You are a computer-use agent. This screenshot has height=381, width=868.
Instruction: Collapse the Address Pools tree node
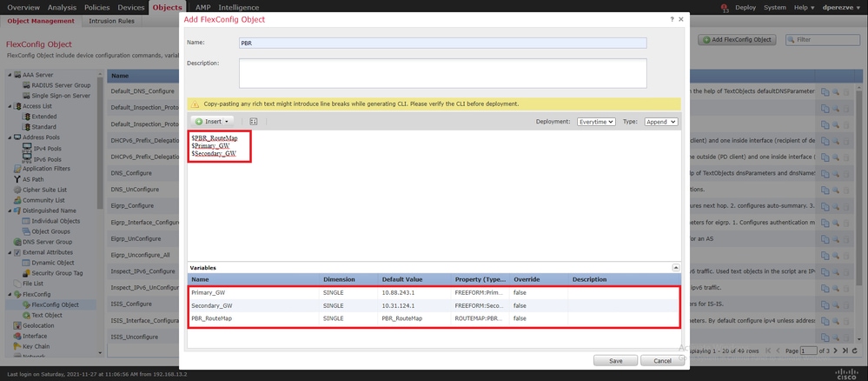(10, 137)
